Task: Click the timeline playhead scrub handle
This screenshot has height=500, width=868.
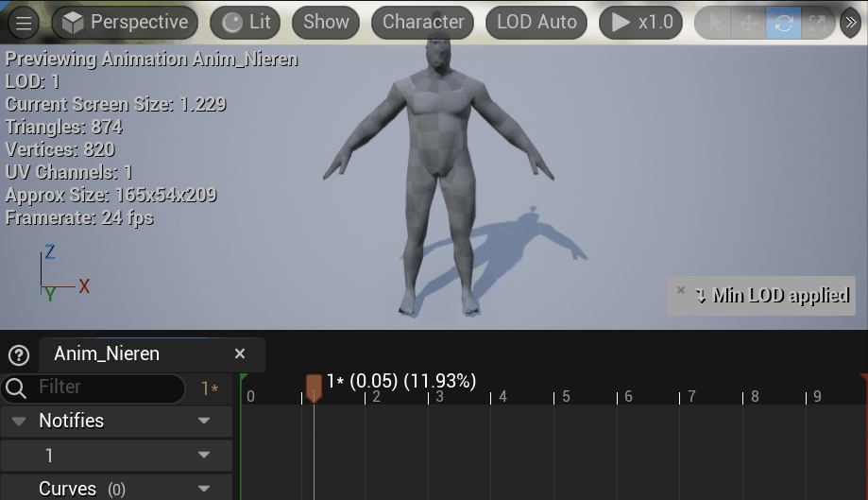Action: click(x=314, y=387)
